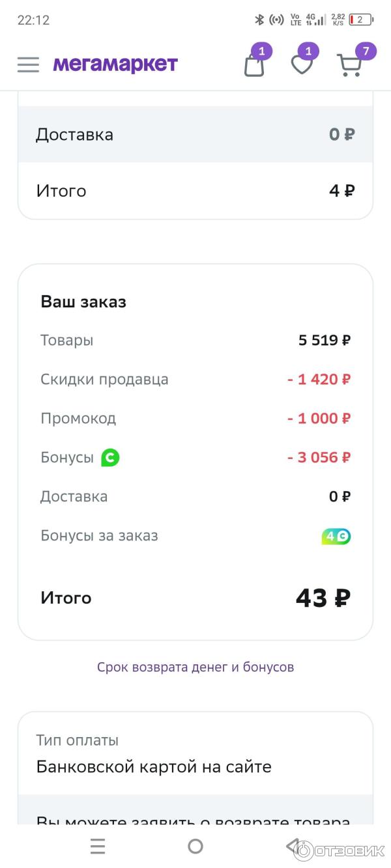
Task: Tap the Доставка row in top card
Action: coord(195,135)
